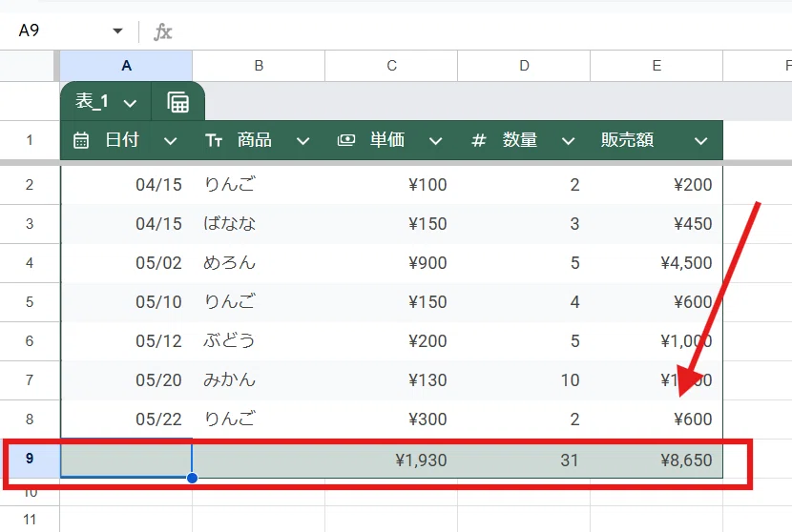Click the 05/20 date cell
Image resolution: width=792 pixels, height=532 pixels.
point(126,379)
